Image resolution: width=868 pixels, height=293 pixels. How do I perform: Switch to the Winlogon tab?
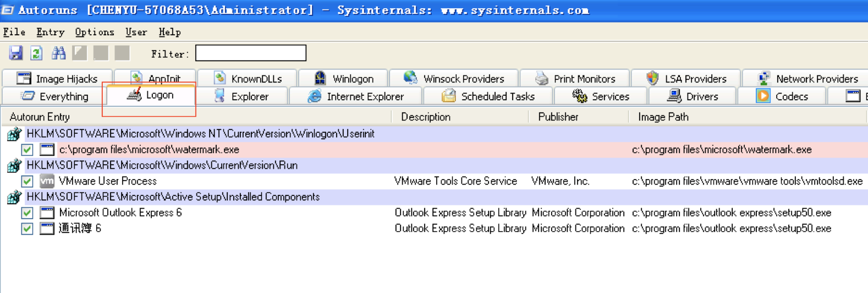pos(343,79)
